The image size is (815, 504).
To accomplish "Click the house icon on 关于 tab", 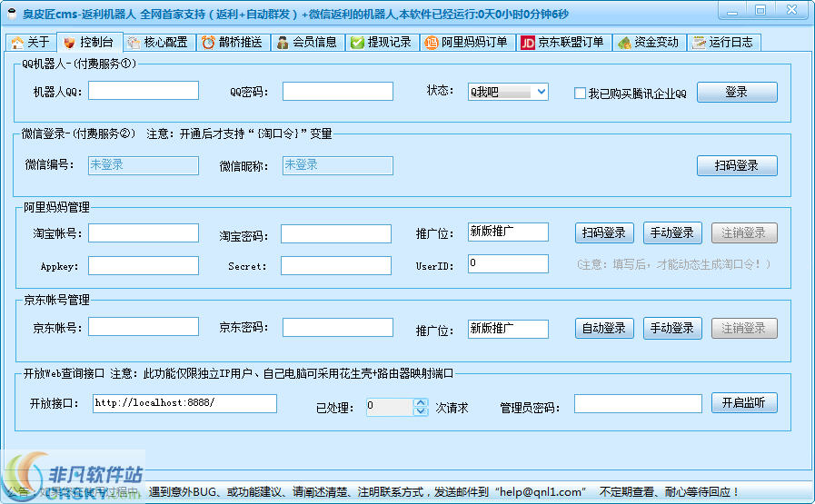I will 17,43.
